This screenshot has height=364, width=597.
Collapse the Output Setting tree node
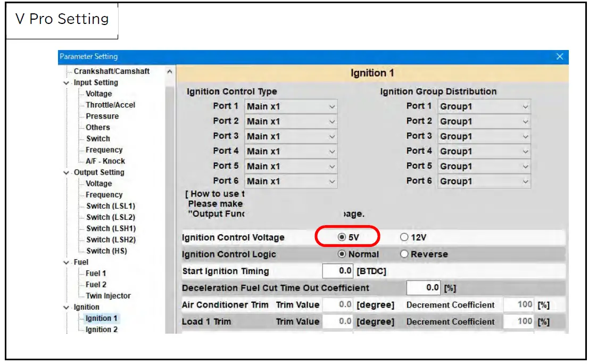tap(67, 172)
